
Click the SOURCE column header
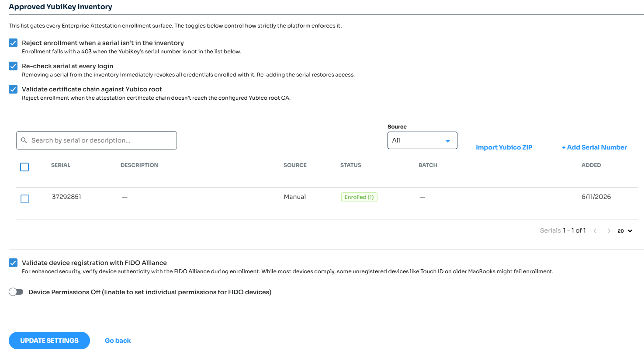pyautogui.click(x=295, y=165)
